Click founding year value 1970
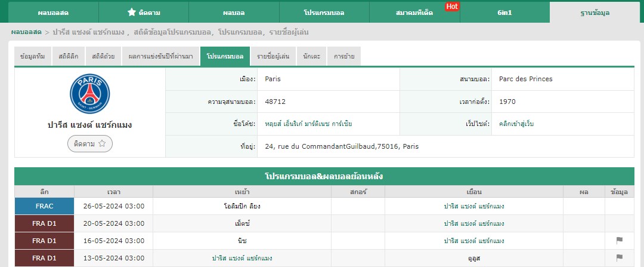The image size is (644, 267). click(x=507, y=102)
